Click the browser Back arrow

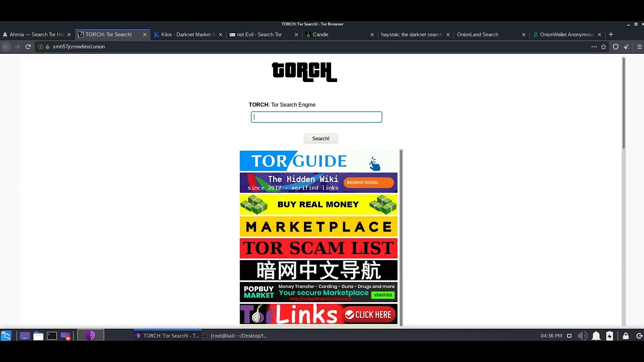click(x=6, y=47)
